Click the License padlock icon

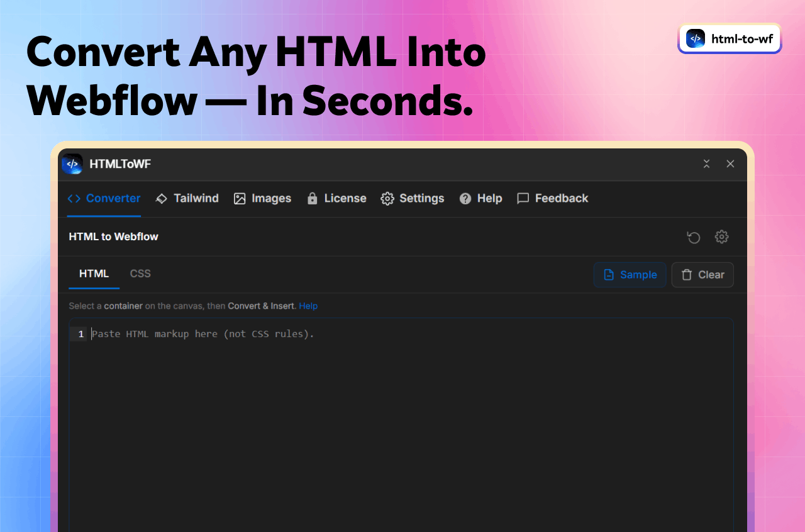pyautogui.click(x=312, y=198)
